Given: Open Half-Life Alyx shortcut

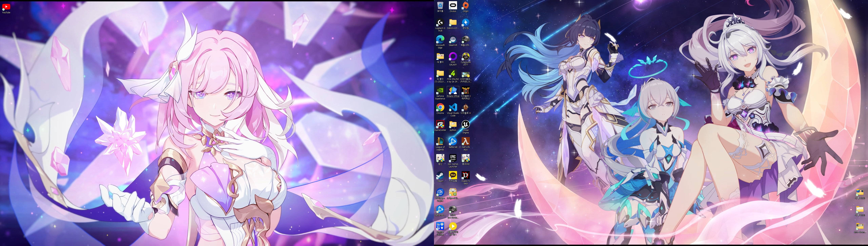Looking at the screenshot, I should click(465, 141).
